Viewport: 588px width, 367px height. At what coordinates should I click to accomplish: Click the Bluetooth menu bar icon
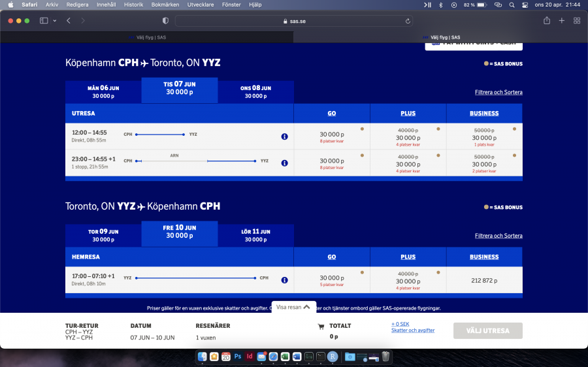click(x=441, y=5)
